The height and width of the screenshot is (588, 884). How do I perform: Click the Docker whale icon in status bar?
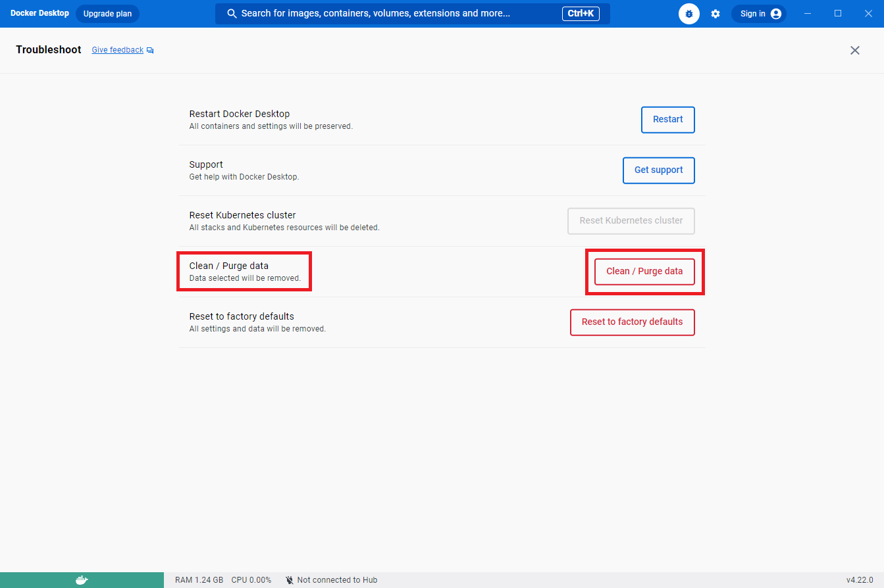point(82,580)
